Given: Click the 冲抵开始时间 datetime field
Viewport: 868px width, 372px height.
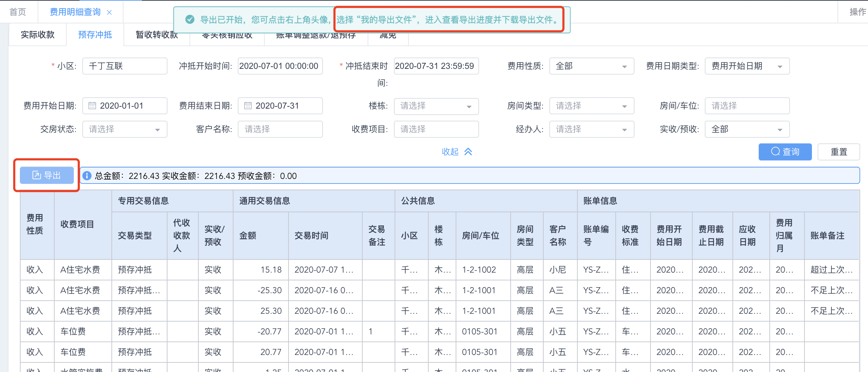Looking at the screenshot, I should [x=280, y=66].
